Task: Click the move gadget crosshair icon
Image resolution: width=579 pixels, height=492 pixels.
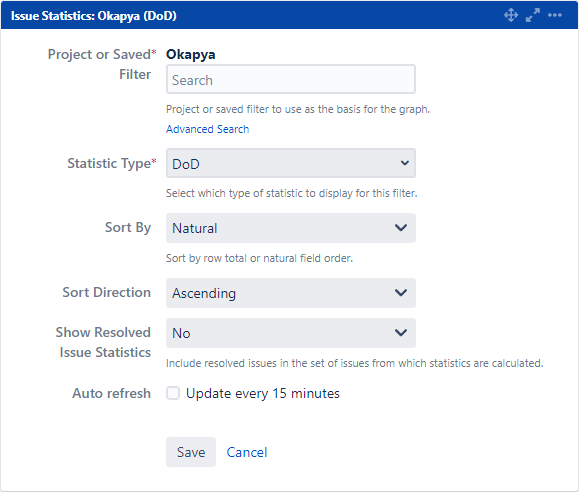Action: point(511,15)
